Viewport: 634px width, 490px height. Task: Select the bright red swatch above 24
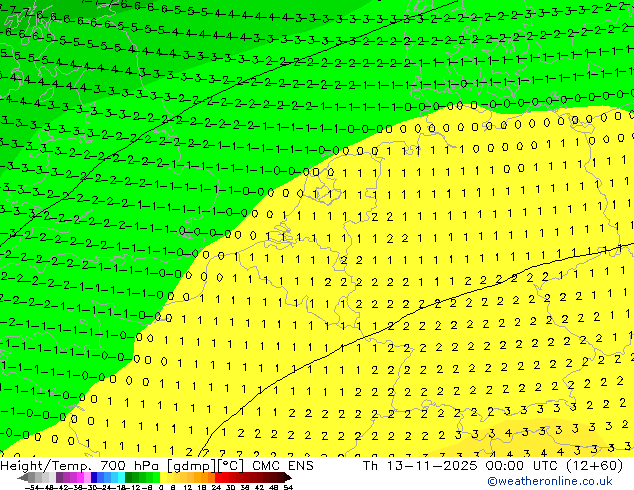point(218,477)
